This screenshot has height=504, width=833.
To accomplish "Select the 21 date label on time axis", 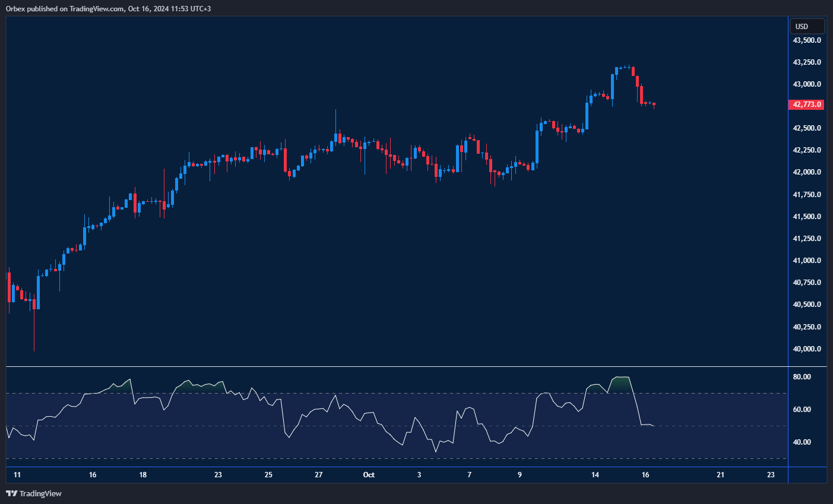I will pyautogui.click(x=720, y=475).
